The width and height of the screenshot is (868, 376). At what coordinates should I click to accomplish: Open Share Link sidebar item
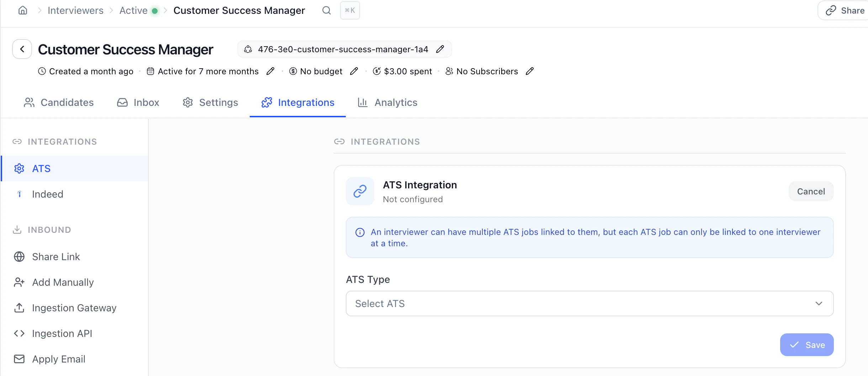coord(75,257)
